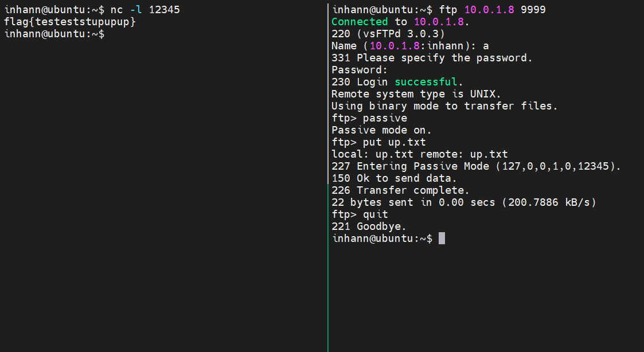Click the green pane divider line

pos(328,177)
